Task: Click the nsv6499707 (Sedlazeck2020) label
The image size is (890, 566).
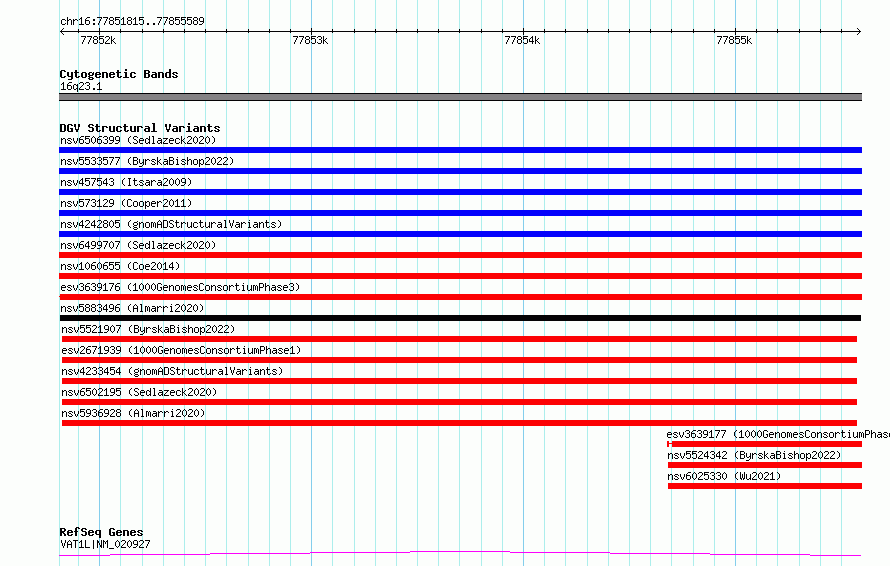Action: click(138, 245)
